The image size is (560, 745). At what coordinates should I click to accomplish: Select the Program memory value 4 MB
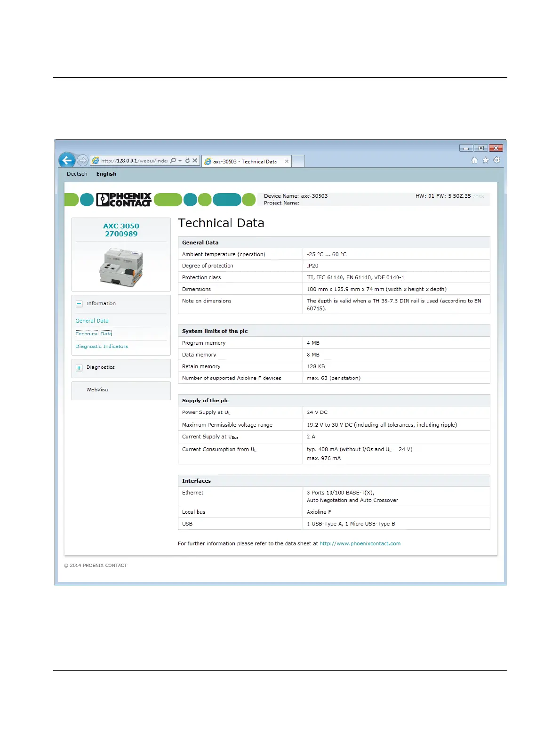coord(313,343)
